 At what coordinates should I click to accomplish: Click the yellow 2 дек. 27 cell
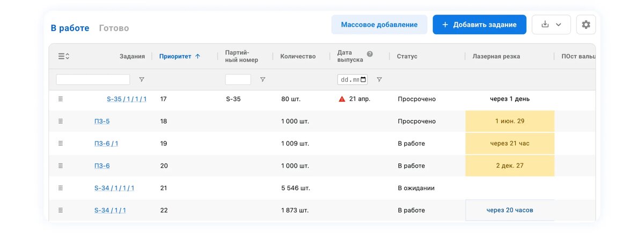pyautogui.click(x=510, y=166)
